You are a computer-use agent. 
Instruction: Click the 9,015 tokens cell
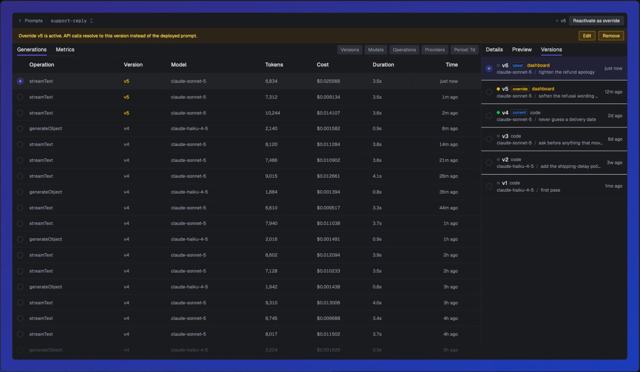[271, 176]
